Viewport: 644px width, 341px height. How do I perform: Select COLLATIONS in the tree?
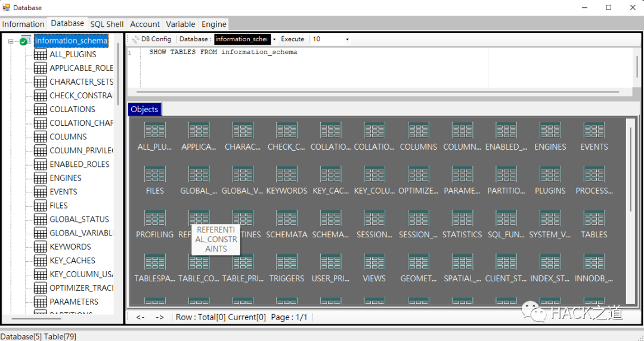pos(72,109)
